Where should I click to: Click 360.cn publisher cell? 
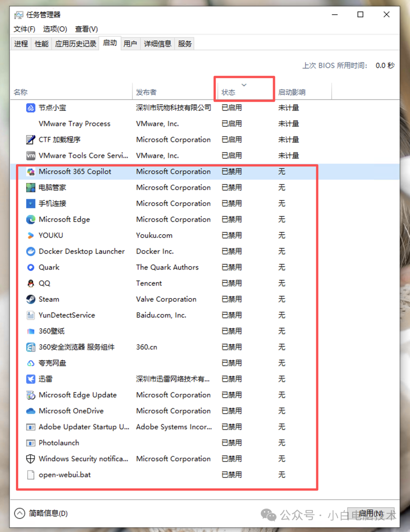[x=147, y=347]
